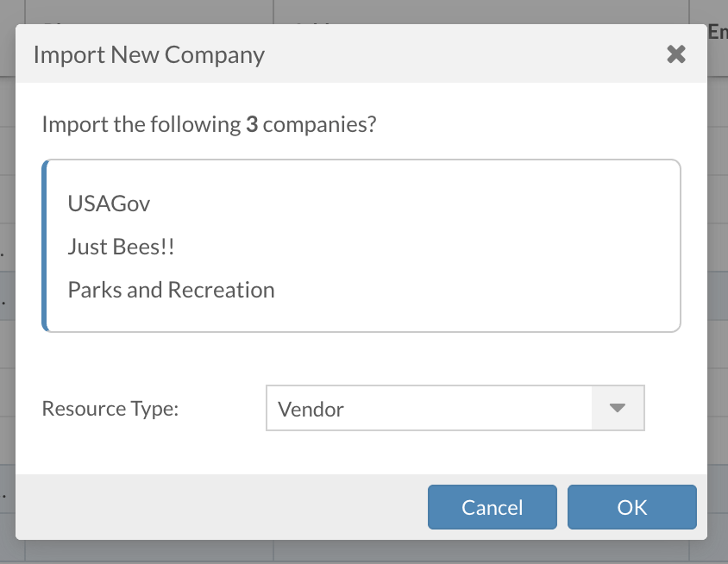728x564 pixels.
Task: Click the blue left border of company list
Action: point(44,246)
